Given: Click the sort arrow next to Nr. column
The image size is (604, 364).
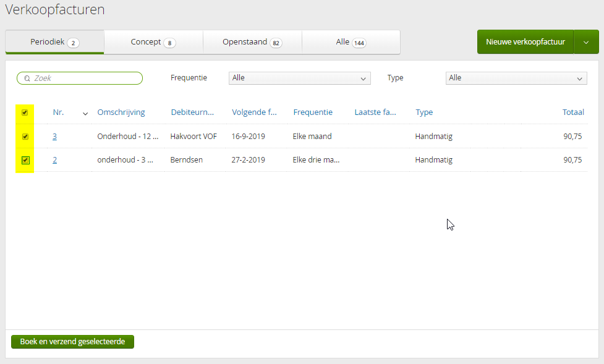Looking at the screenshot, I should 85,114.
